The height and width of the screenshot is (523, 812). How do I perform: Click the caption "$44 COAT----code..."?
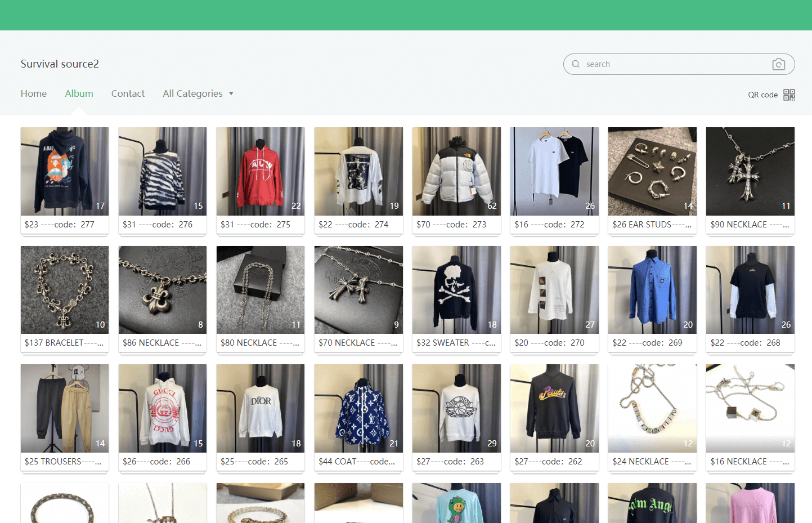pyautogui.click(x=357, y=462)
